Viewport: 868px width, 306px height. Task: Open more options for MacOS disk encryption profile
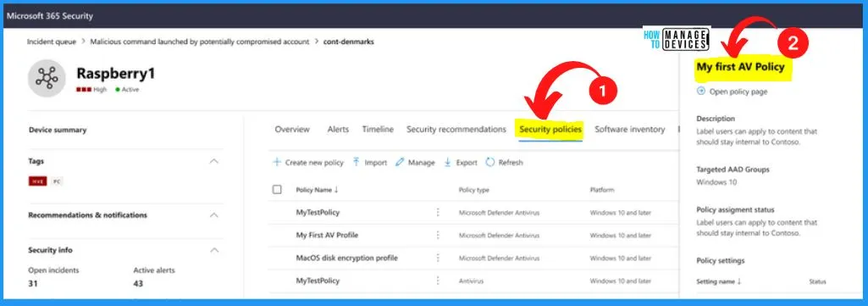438,258
